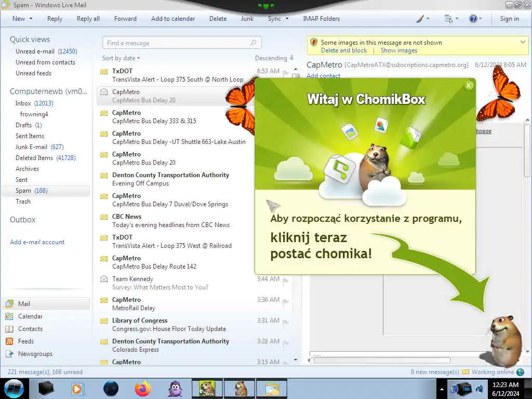
Task: Switch to ChomikBox taskbar button
Action: pos(207,389)
